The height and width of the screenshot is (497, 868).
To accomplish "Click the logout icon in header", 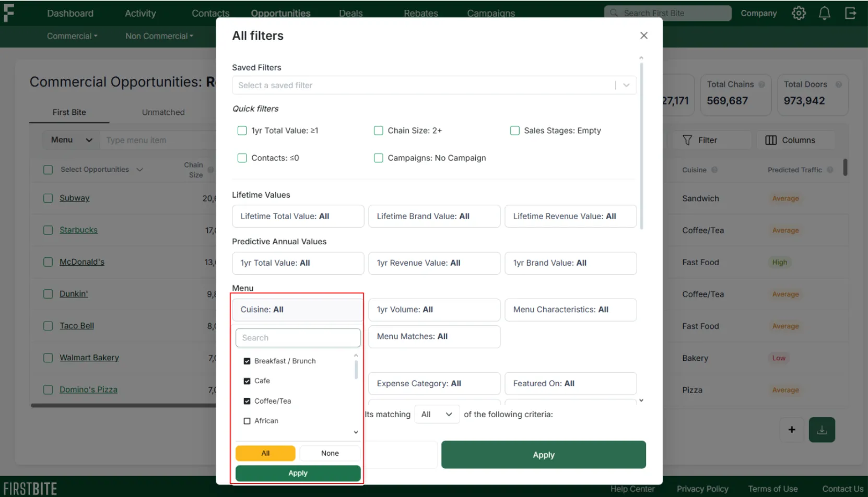I will (x=850, y=13).
